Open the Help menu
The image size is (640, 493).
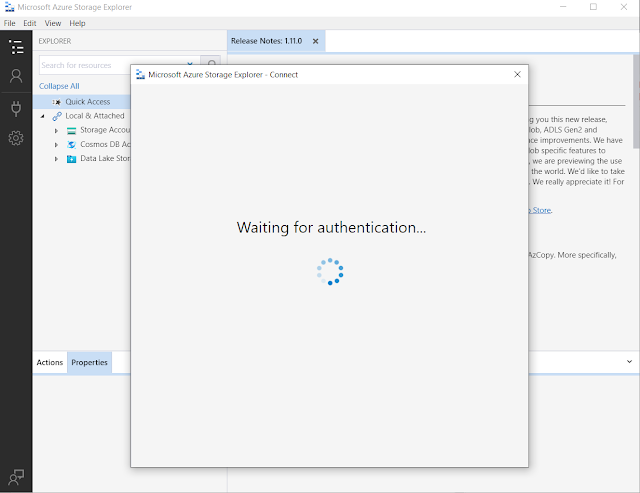77,23
